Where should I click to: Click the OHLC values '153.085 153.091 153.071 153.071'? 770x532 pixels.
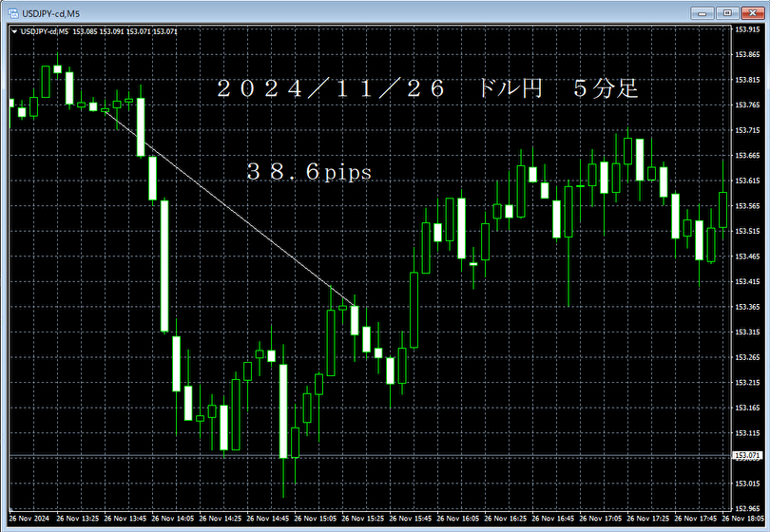[x=125, y=31]
